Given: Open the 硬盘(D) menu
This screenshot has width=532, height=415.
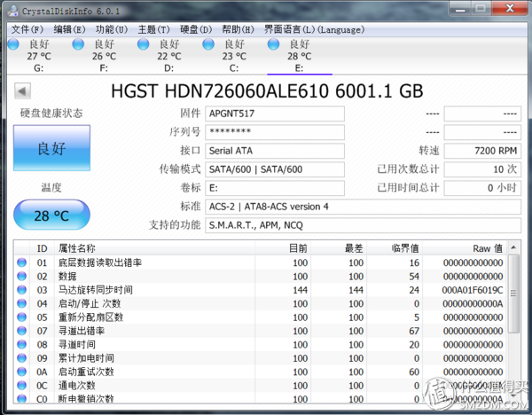Looking at the screenshot, I should pos(196,30).
